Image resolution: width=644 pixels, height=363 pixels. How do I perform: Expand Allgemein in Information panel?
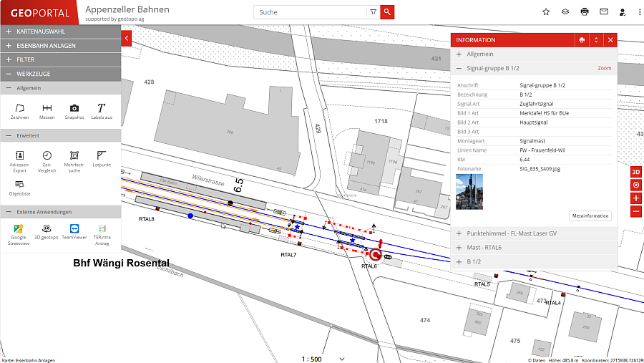534,54
